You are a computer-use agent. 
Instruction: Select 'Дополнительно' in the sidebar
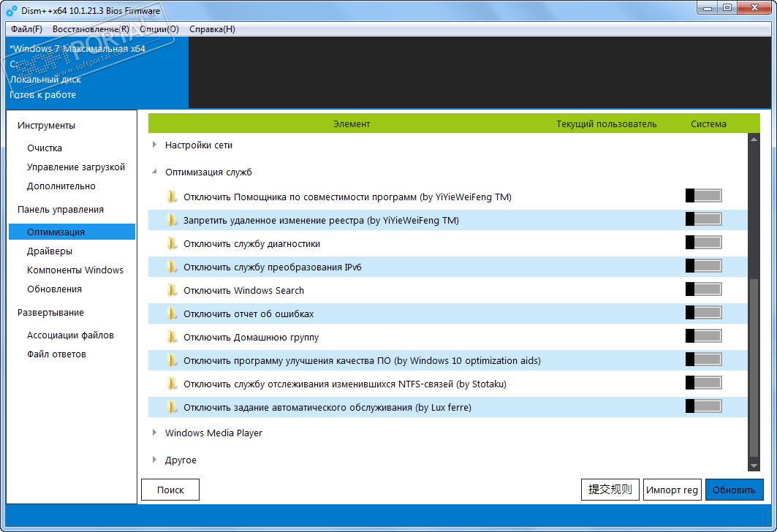tap(61, 186)
